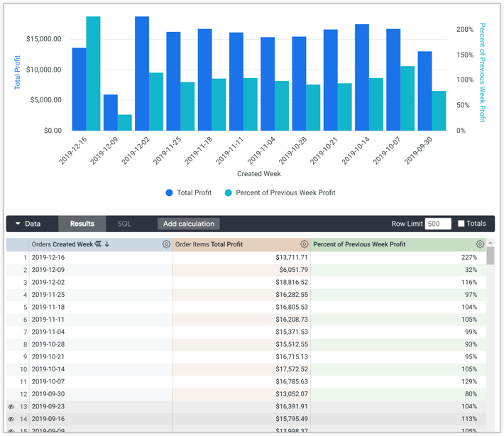Open gear menu for Percent of Previous Week Profit
Viewport: 504px width, 436px height.
pos(480,244)
